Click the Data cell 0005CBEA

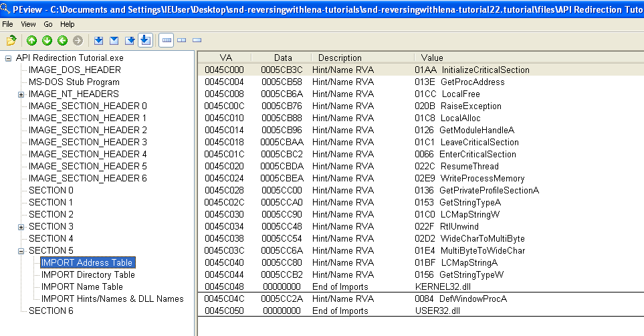282,178
